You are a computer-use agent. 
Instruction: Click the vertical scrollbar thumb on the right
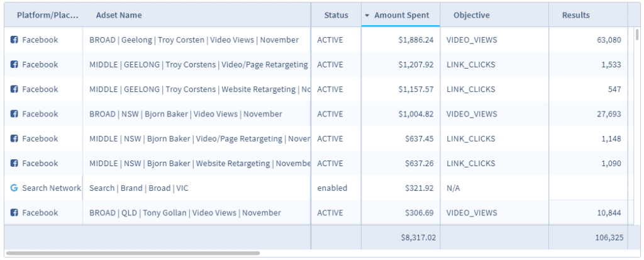click(636, 34)
